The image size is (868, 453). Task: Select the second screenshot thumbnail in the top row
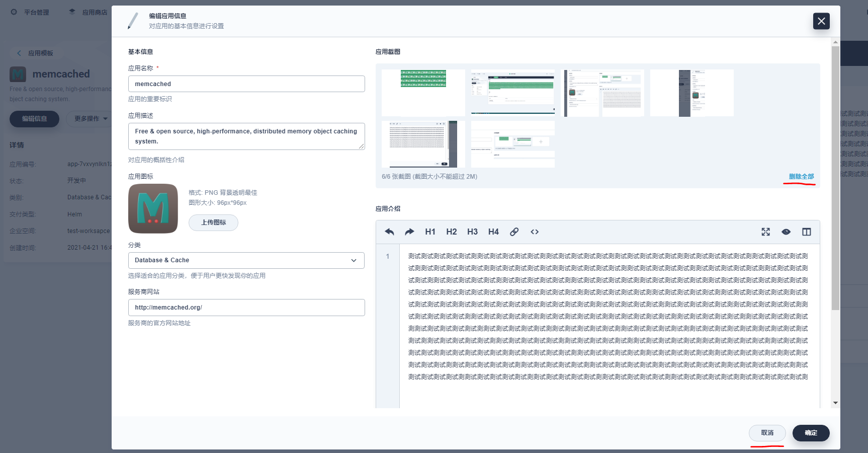[513, 93]
